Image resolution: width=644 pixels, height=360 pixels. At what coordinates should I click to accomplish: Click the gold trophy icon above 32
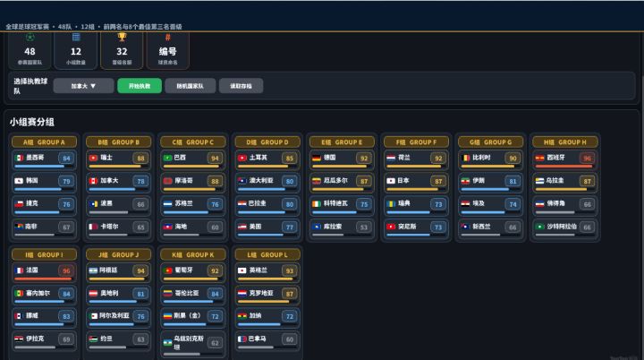tap(122, 38)
